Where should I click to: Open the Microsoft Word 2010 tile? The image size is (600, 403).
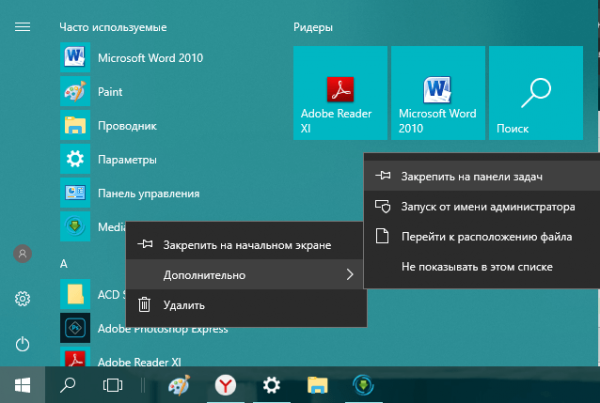438,93
